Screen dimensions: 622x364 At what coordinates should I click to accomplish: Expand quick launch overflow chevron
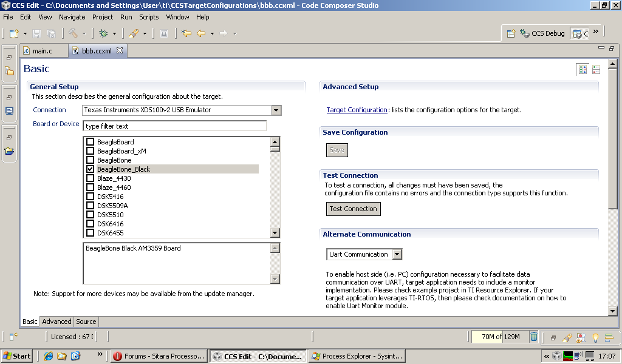pyautogui.click(x=100, y=354)
